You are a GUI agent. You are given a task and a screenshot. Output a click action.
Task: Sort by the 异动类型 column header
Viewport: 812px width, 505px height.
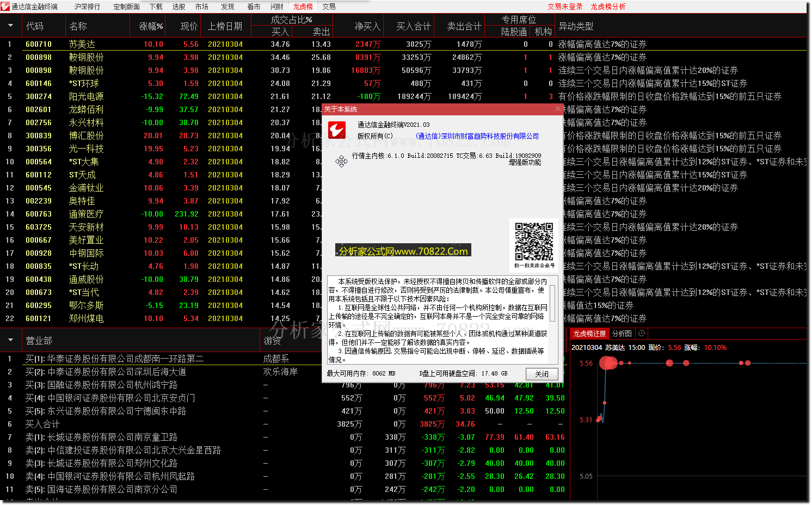point(576,26)
